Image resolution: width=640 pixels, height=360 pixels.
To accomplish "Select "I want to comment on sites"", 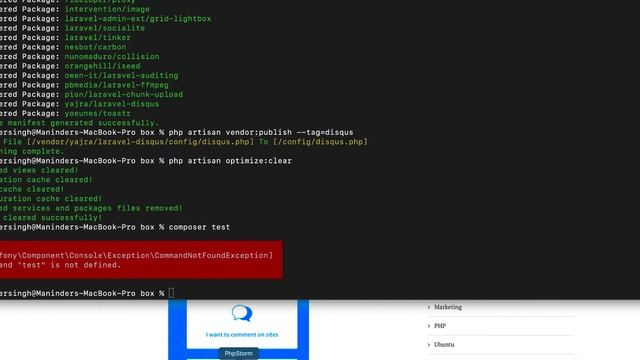I will point(242,335).
